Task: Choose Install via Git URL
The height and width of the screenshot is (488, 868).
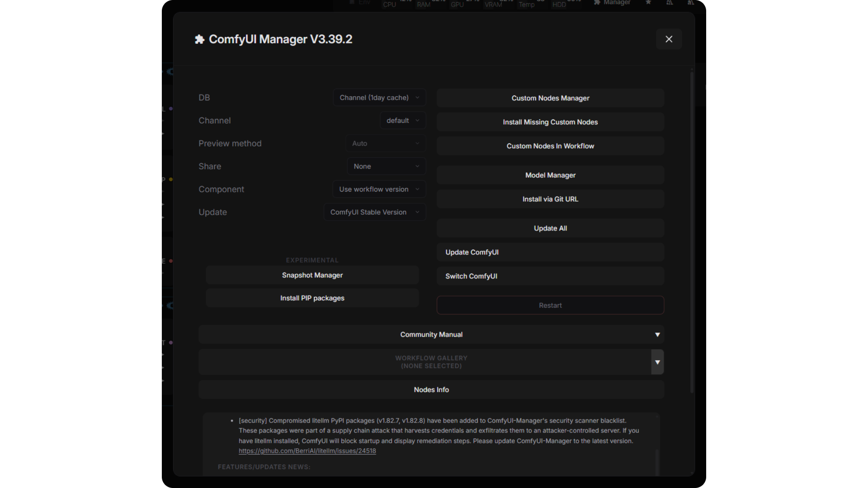Action: pos(550,199)
